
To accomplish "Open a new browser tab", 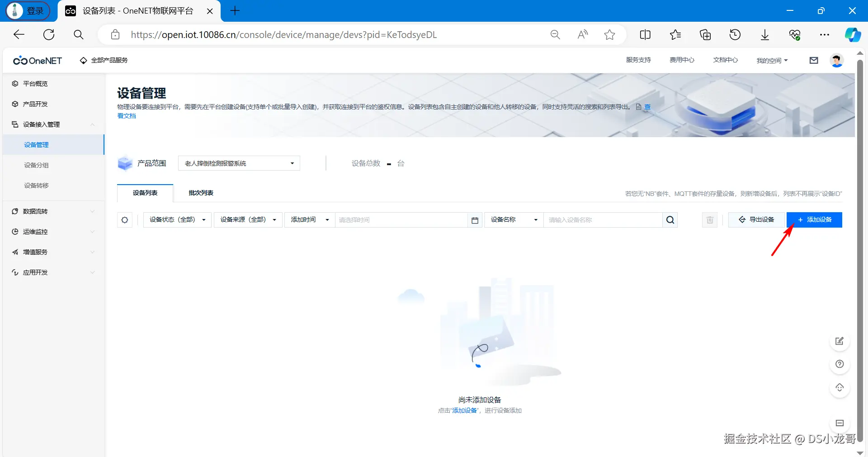I will [235, 11].
